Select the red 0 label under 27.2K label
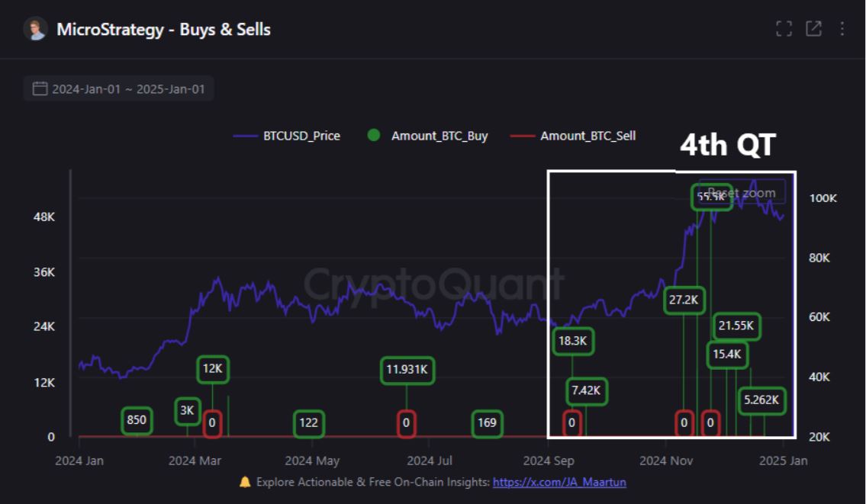This screenshot has height=504, width=866. 684,423
